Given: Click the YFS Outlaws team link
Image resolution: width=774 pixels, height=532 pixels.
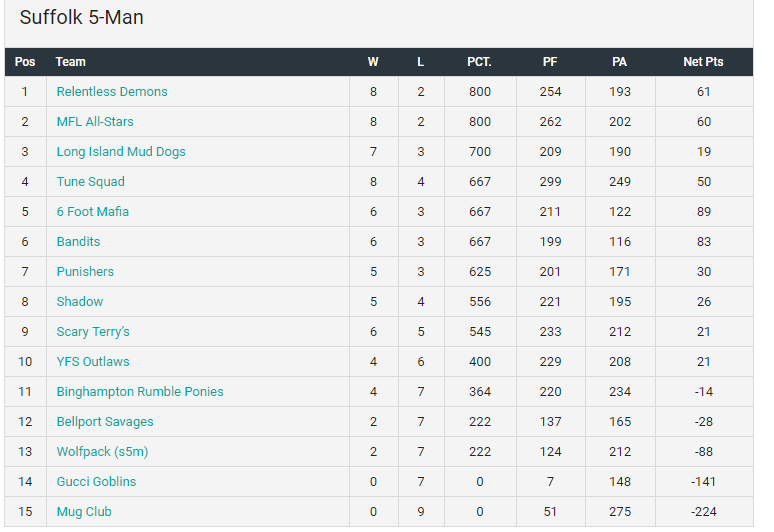Looking at the screenshot, I should click(93, 362).
